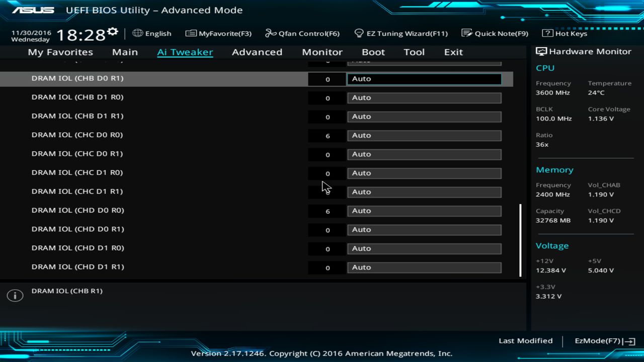This screenshot has height=362, width=644.
Task: Select the DRAM IOL (CHC D0 R0) Auto setting
Action: (x=424, y=135)
